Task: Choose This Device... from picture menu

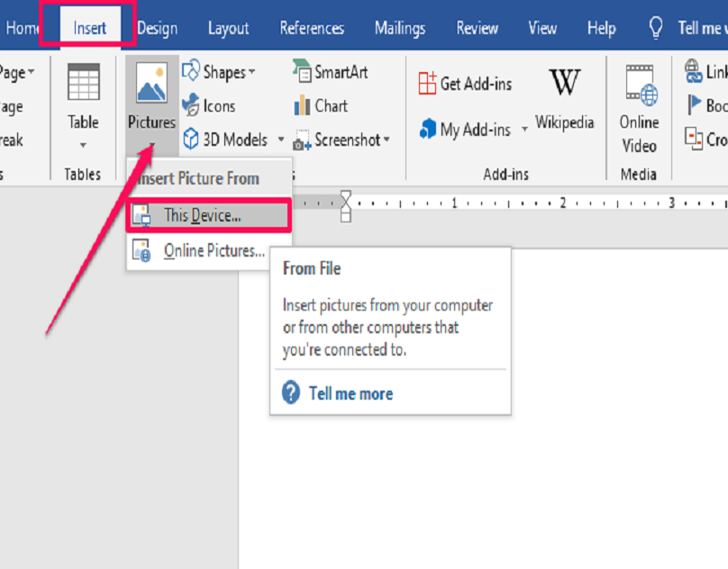Action: click(209, 215)
